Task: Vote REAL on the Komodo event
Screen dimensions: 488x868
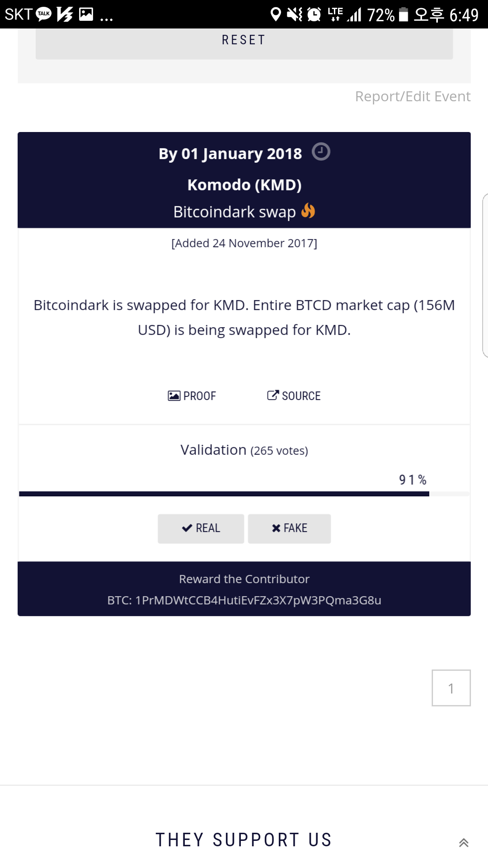Action: click(x=201, y=528)
